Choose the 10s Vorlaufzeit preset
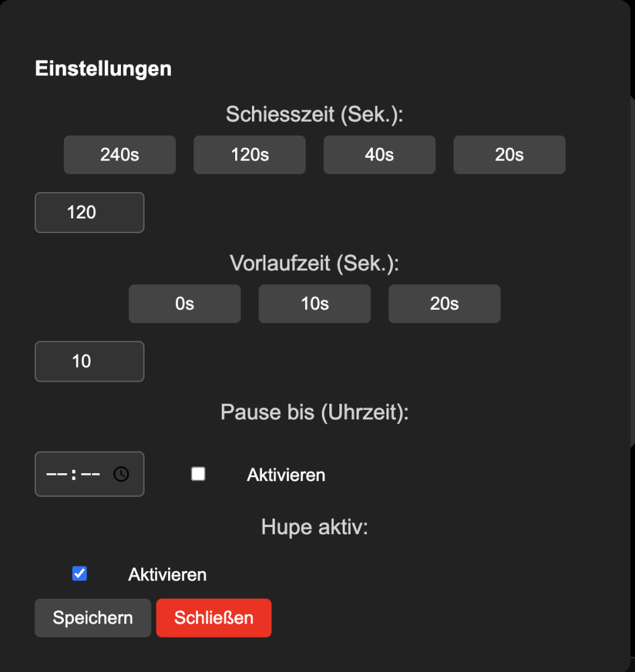The height and width of the screenshot is (672, 635). [314, 304]
